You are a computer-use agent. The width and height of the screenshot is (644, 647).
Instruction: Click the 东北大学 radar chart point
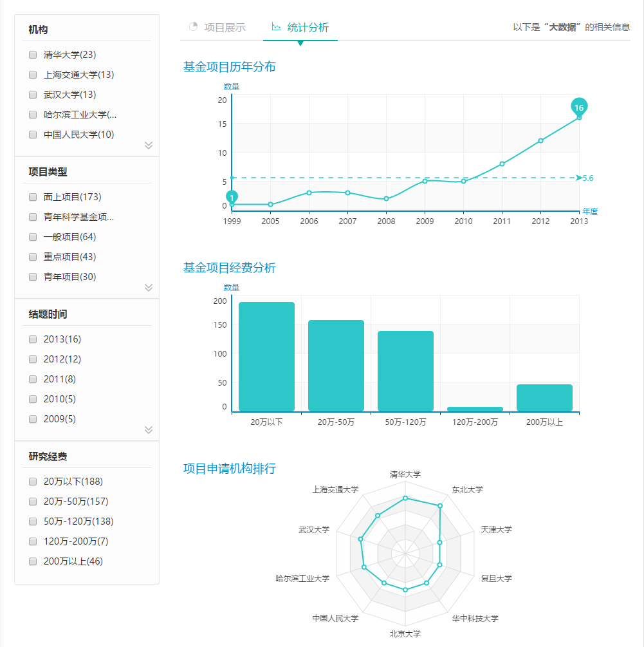click(440, 506)
